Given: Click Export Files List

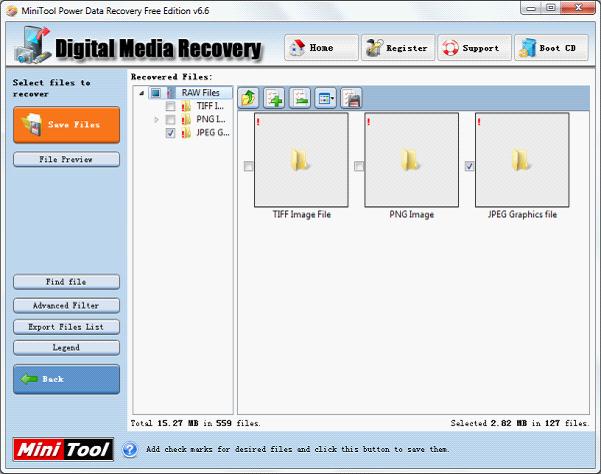Looking at the screenshot, I should 66,327.
